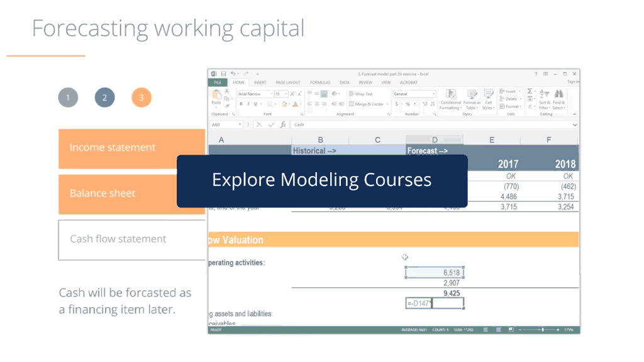Image resolution: width=644 pixels, height=362 pixels.
Task: Open the font size dropdown
Action: [x=286, y=94]
